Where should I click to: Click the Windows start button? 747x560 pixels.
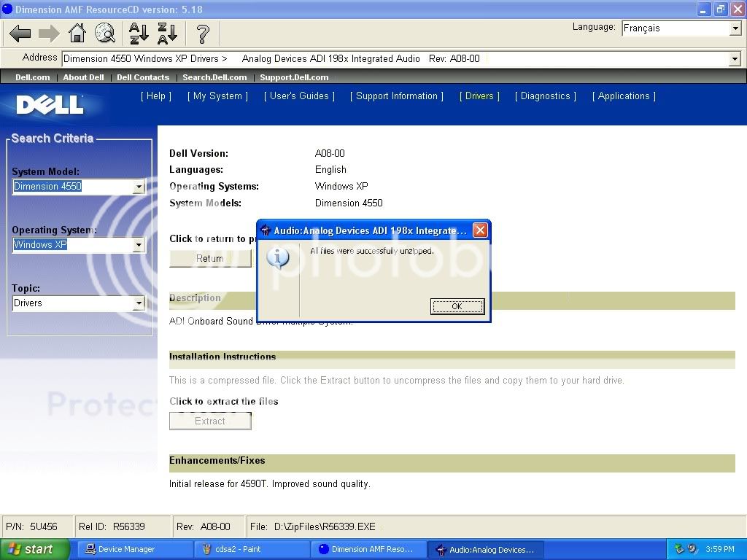(34, 549)
